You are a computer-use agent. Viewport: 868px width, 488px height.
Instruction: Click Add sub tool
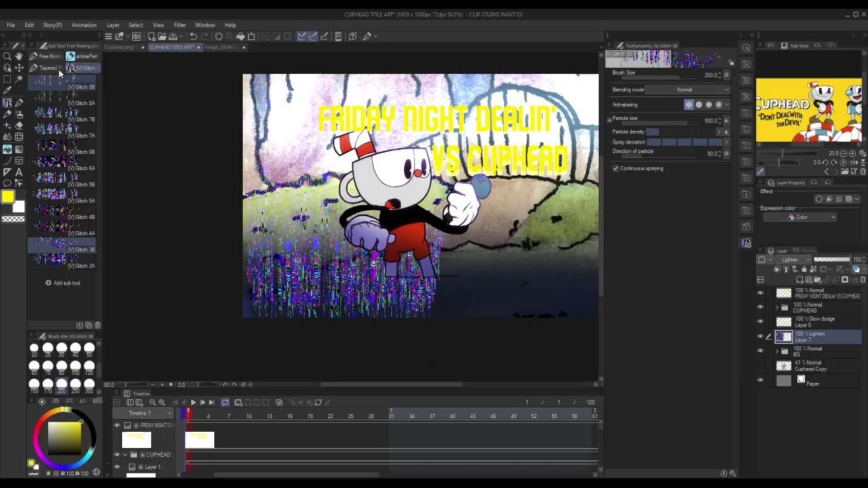pos(62,283)
